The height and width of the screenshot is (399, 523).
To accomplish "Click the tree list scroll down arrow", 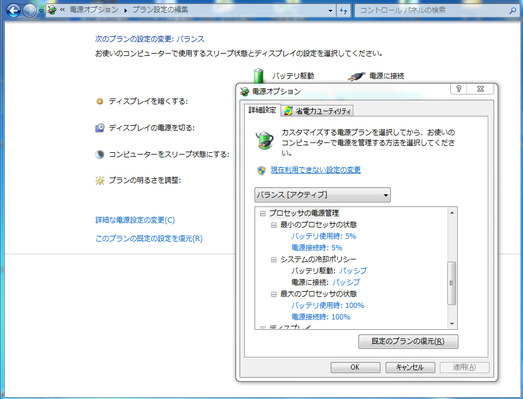I will 452,324.
